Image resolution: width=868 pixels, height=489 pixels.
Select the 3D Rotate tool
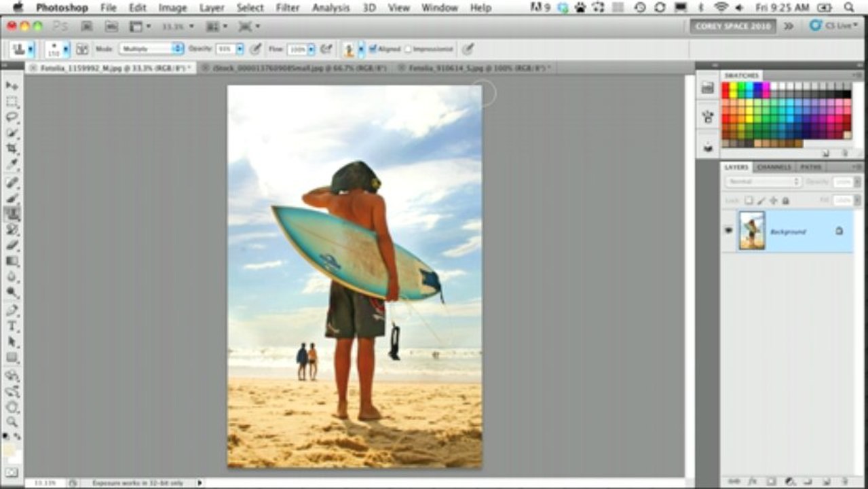(x=12, y=376)
